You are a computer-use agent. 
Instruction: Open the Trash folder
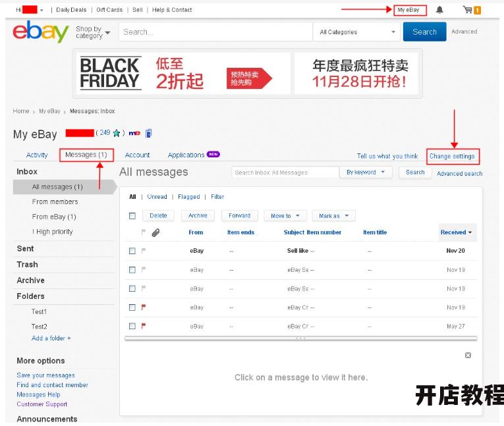(x=27, y=265)
